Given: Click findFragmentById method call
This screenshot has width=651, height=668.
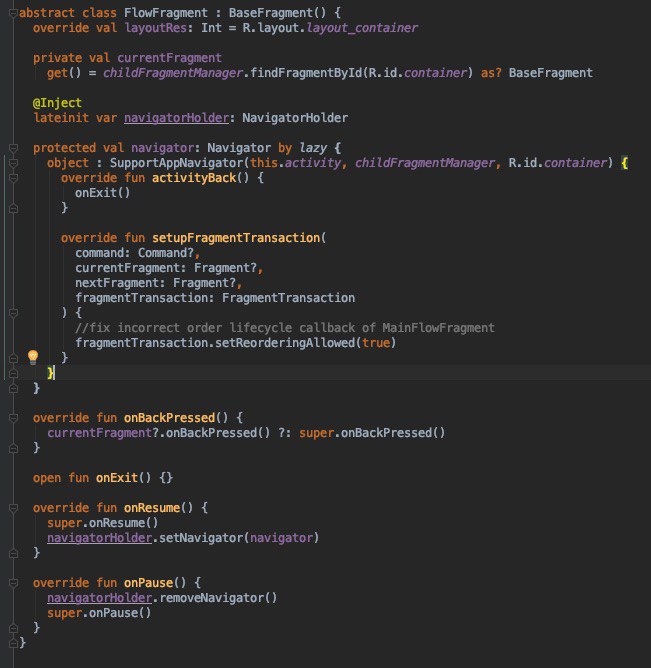Looking at the screenshot, I should (x=305, y=73).
